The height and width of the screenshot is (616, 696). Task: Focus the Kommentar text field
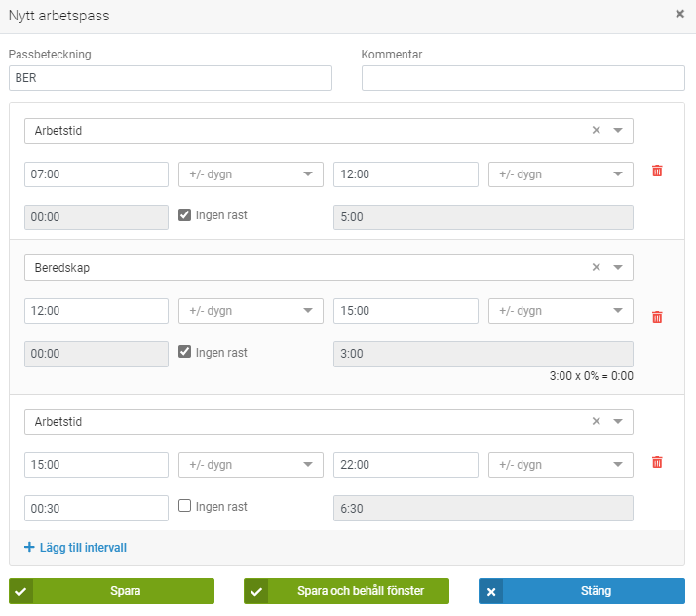(522, 78)
